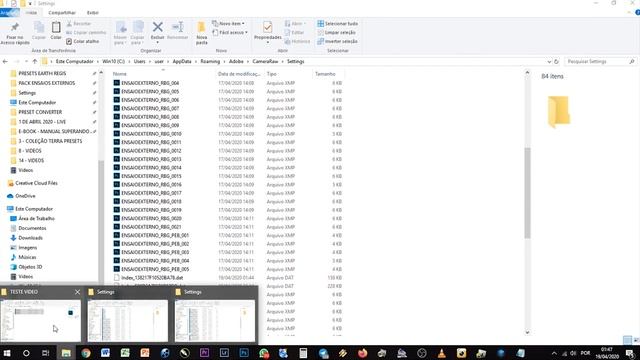This screenshot has height=360, width=640.
Task: Click the Fixar no Acesso rápido pin icon
Action: (15, 27)
